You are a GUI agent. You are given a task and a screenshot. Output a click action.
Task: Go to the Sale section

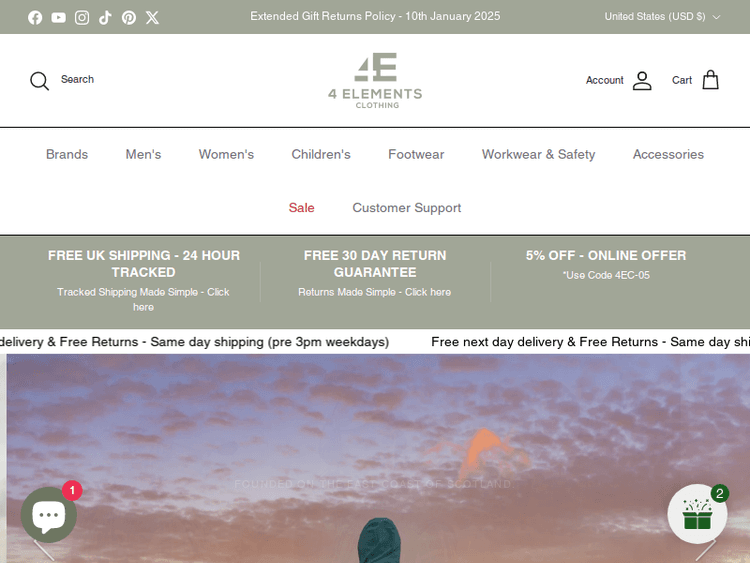click(x=301, y=208)
